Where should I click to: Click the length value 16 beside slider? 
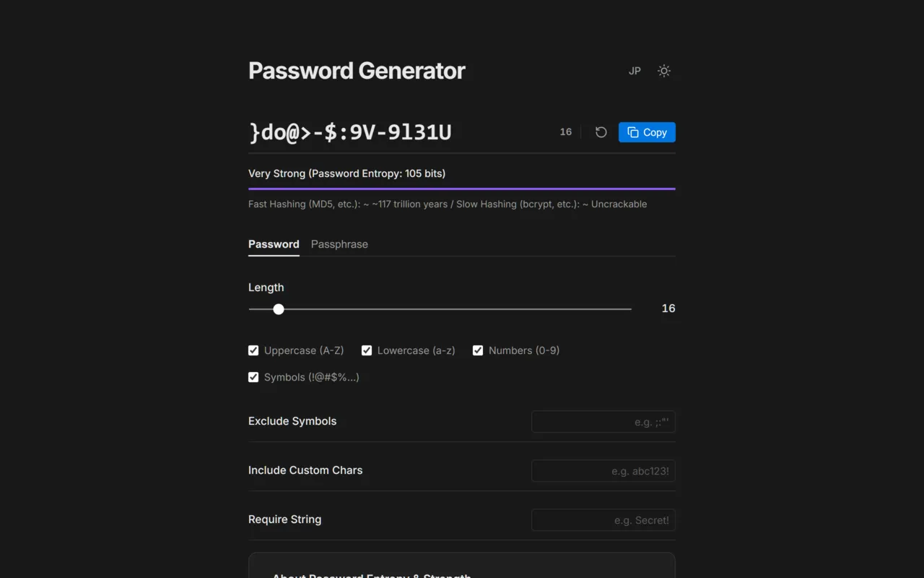point(668,309)
